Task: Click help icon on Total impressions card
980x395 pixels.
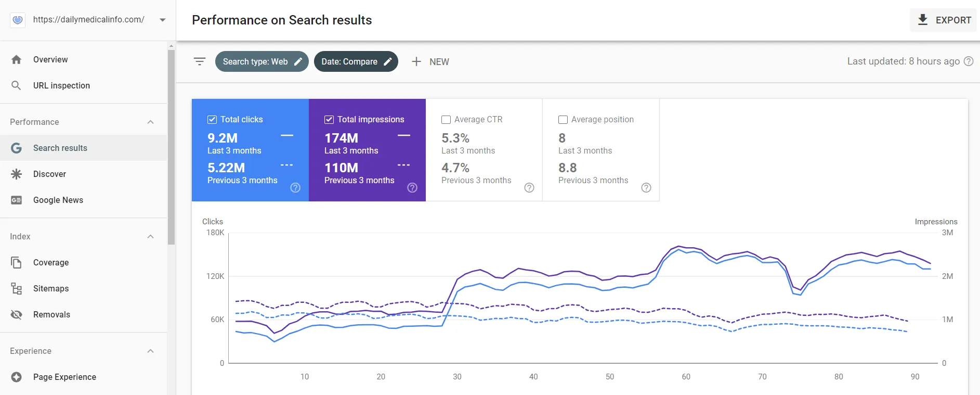Action: (x=412, y=188)
